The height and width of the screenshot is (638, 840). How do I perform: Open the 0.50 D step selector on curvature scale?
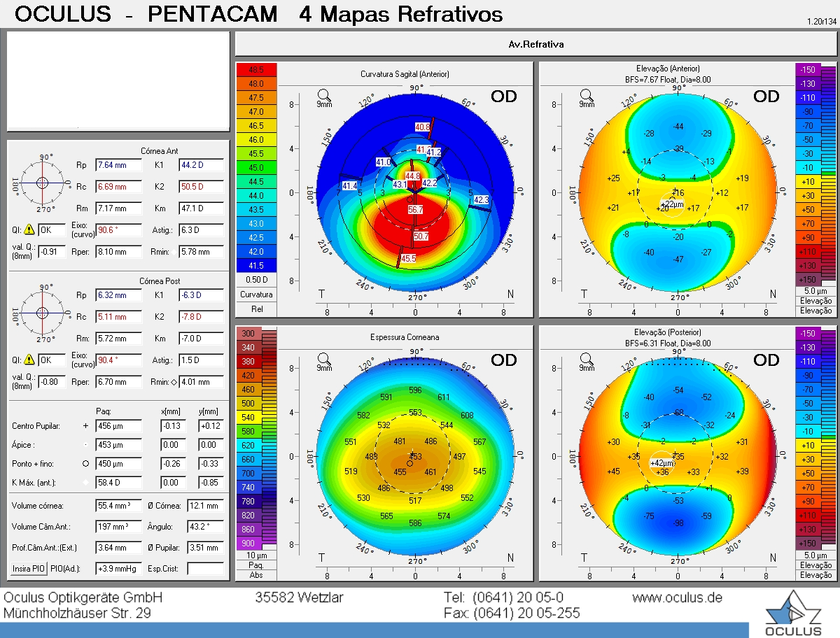[x=257, y=280]
